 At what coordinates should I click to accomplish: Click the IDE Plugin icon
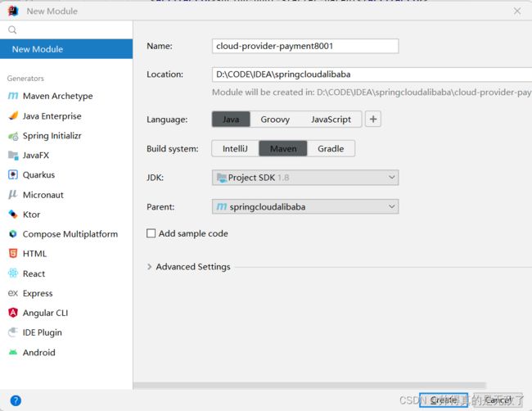(x=13, y=332)
